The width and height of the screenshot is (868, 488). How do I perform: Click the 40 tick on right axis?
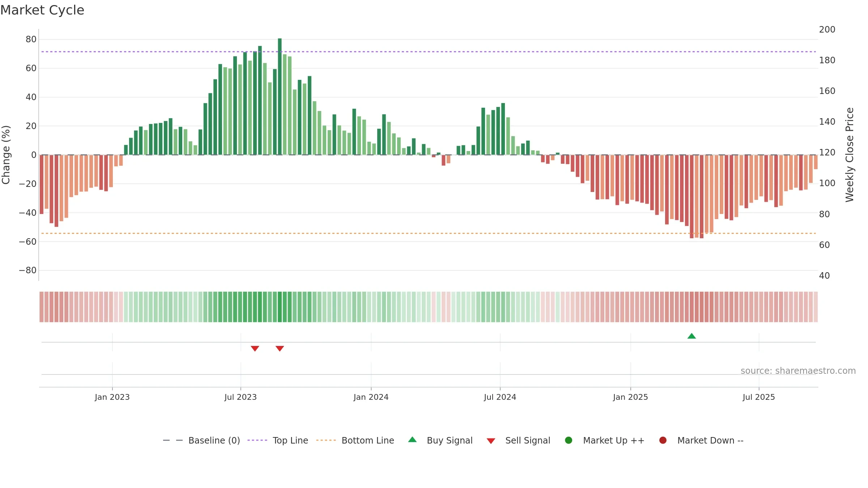[x=824, y=276]
